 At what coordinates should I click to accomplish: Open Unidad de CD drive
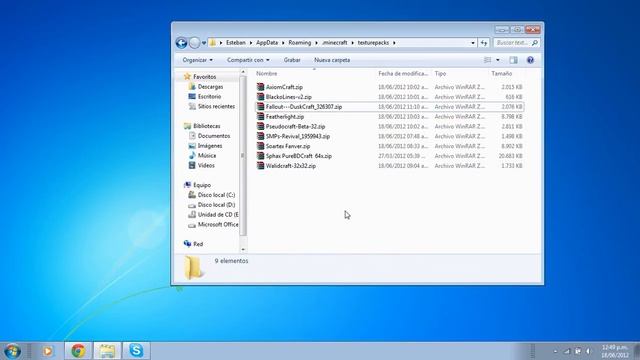[x=218, y=214]
